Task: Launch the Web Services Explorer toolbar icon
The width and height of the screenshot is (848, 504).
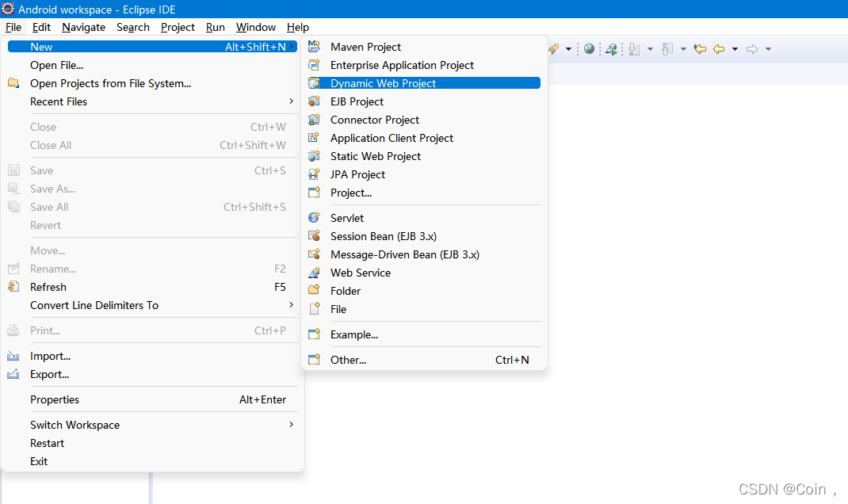Action: coord(611,49)
